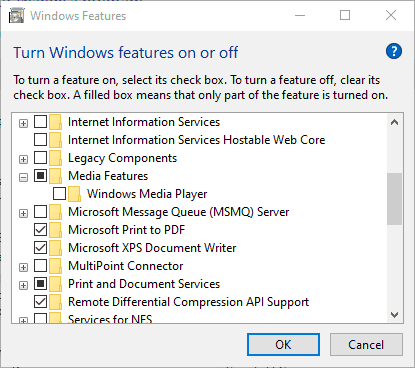Tick the Legacy Components checkbox
This screenshot has width=415, height=368.
[x=41, y=158]
